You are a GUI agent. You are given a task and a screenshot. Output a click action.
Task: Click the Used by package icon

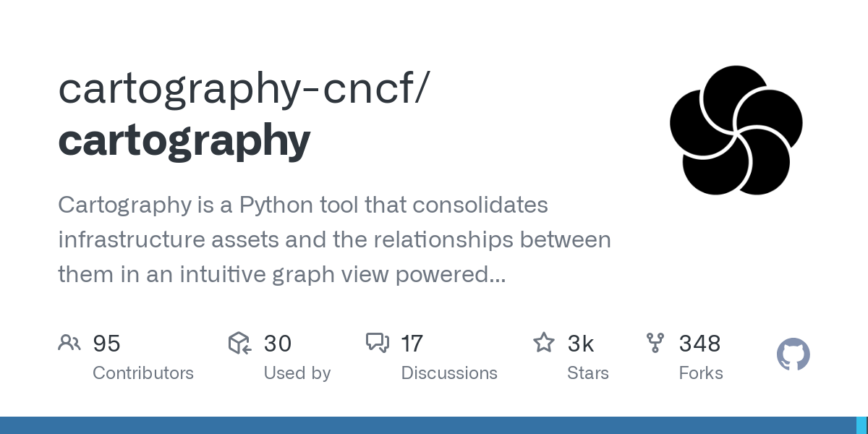coord(239,343)
